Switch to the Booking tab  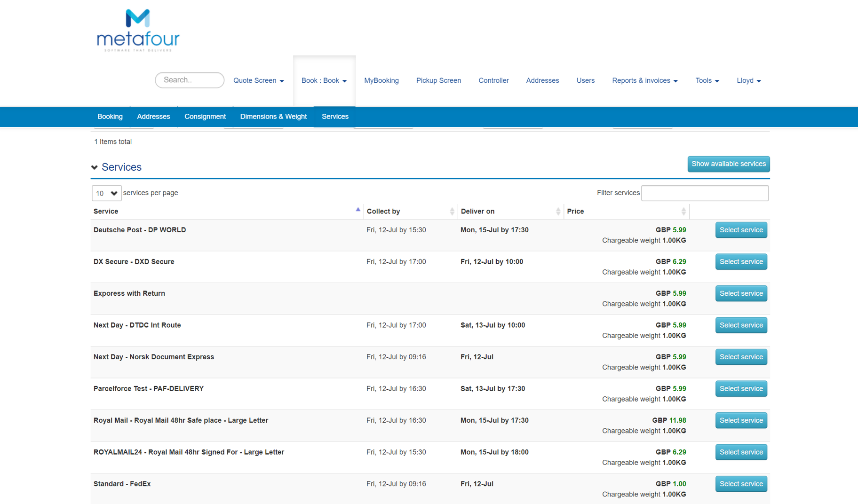pos(110,117)
